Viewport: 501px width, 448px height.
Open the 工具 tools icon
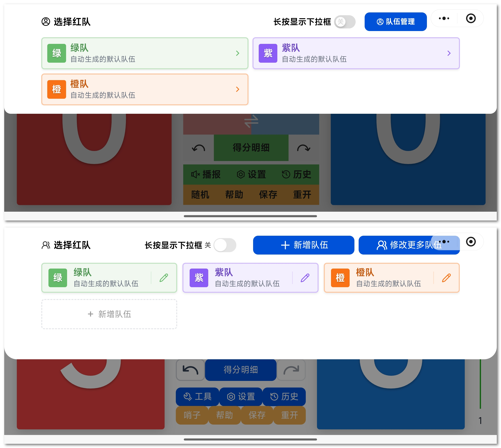tap(188, 397)
